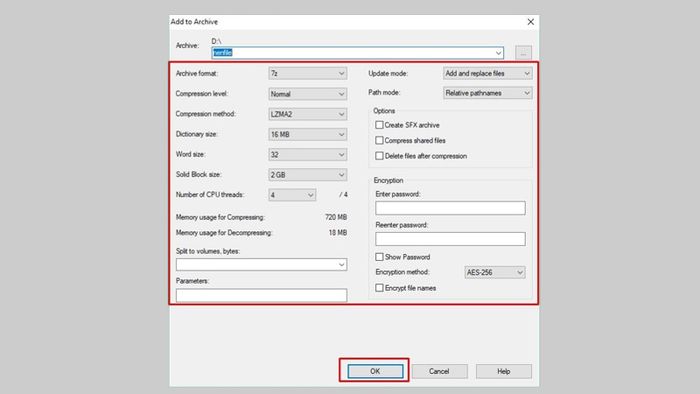Open the Path mode dropdown

488,93
